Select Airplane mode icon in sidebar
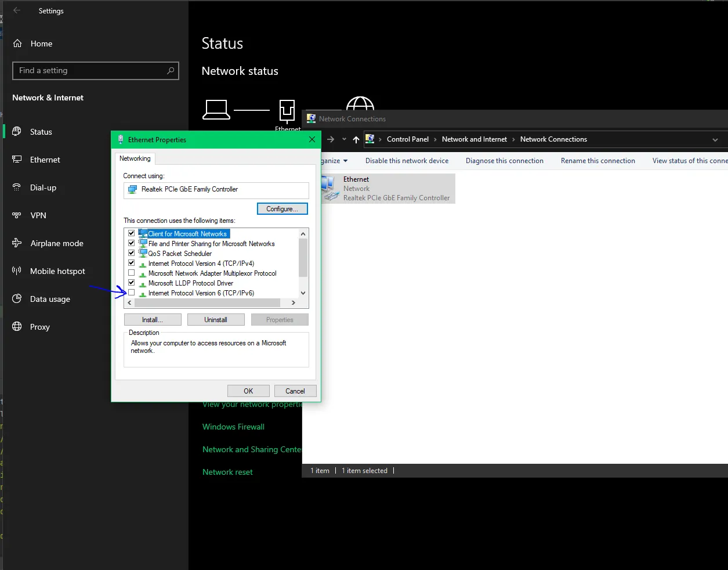 pos(17,243)
